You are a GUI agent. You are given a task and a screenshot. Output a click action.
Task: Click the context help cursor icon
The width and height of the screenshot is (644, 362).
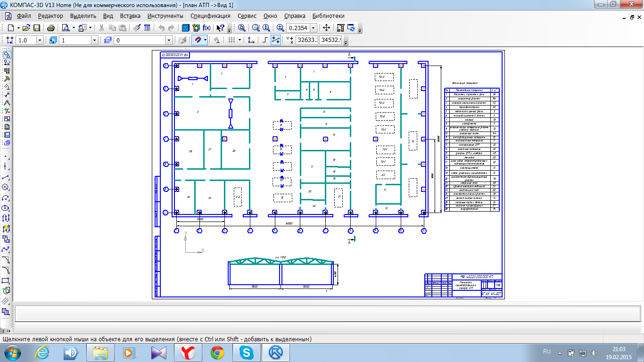[220, 28]
